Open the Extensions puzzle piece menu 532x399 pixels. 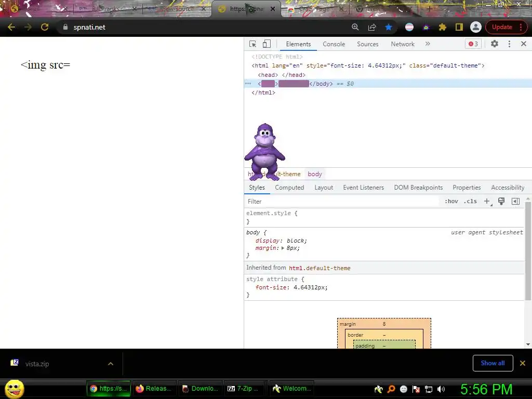443,27
